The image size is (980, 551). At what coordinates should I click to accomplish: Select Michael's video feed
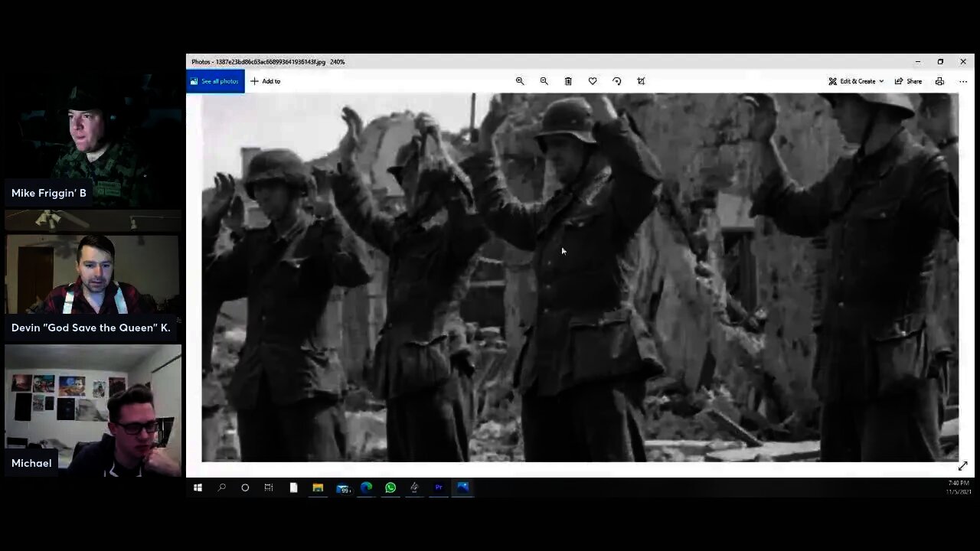pos(93,410)
